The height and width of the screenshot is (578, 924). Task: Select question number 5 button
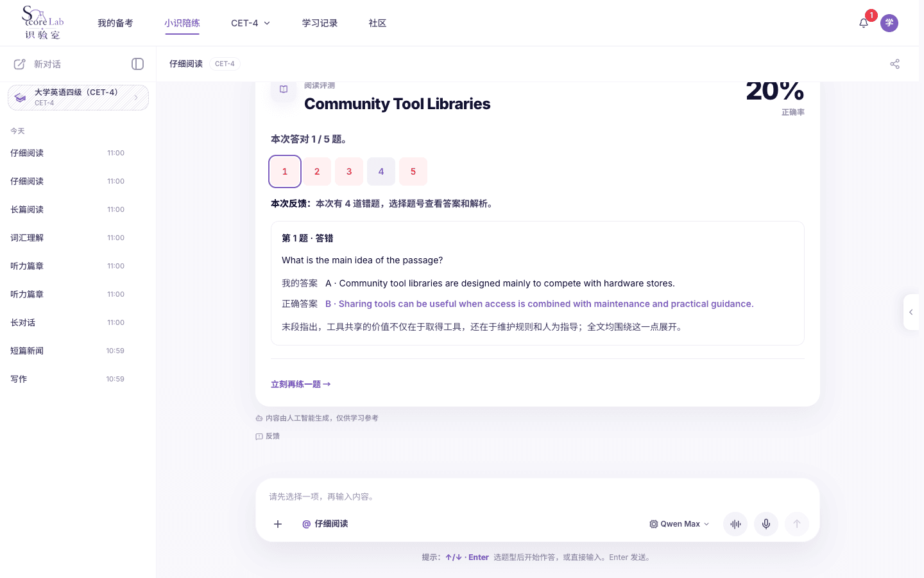(x=413, y=171)
